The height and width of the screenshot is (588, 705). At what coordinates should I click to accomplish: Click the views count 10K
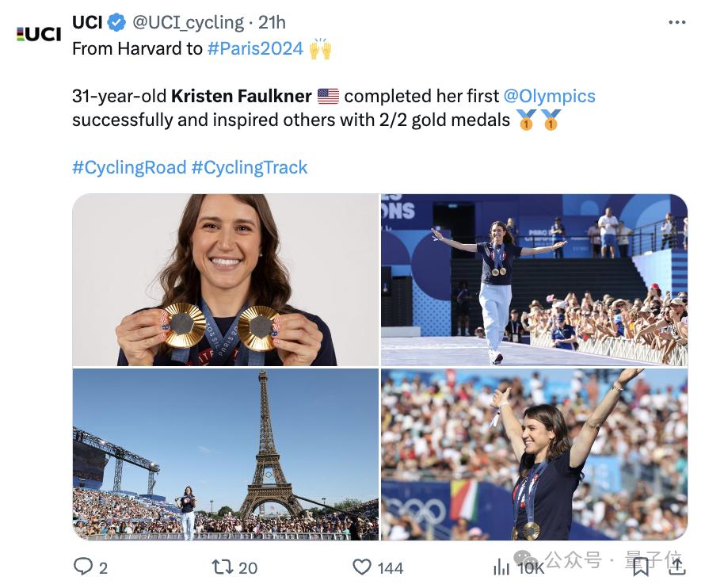point(530,567)
